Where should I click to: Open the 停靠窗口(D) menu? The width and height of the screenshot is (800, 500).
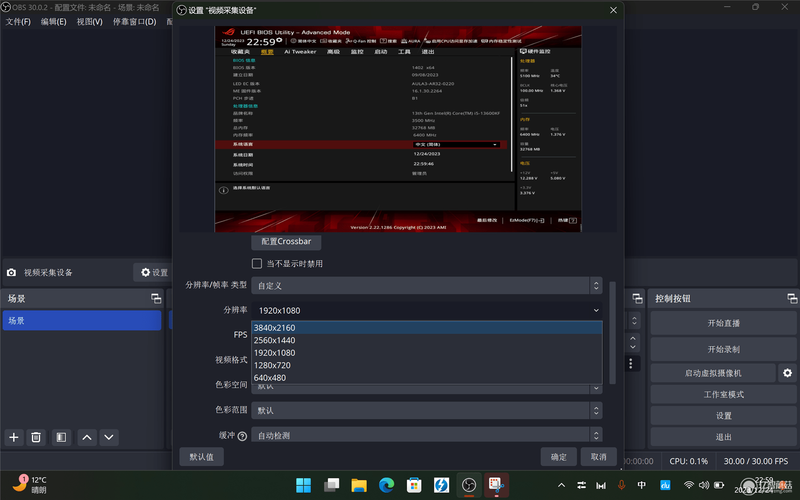tap(134, 21)
